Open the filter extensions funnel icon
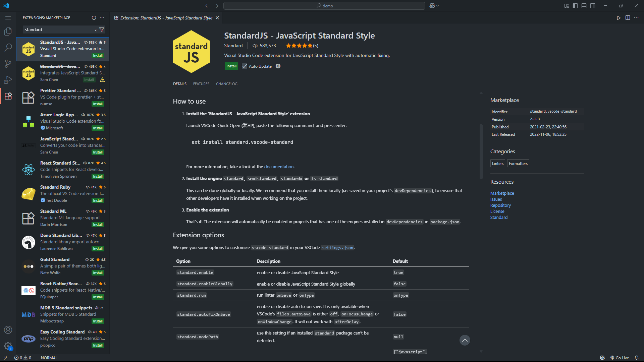The height and width of the screenshot is (362, 644). tap(102, 29)
